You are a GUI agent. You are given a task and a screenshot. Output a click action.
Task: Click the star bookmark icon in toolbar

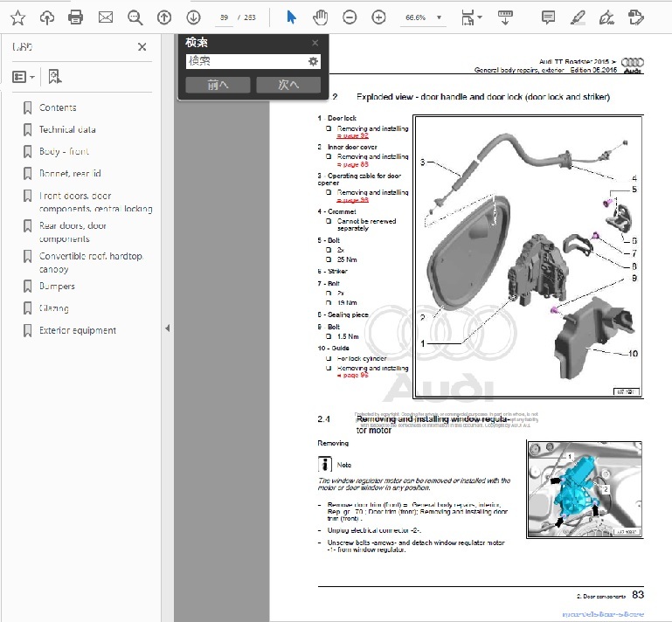click(x=18, y=17)
